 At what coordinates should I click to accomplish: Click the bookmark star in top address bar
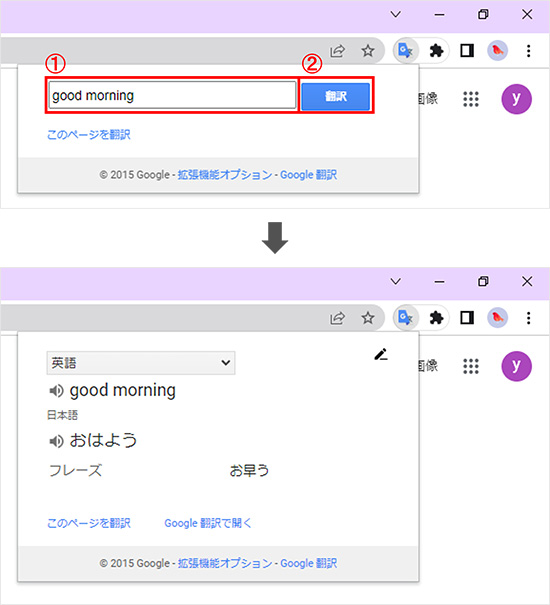tap(368, 51)
